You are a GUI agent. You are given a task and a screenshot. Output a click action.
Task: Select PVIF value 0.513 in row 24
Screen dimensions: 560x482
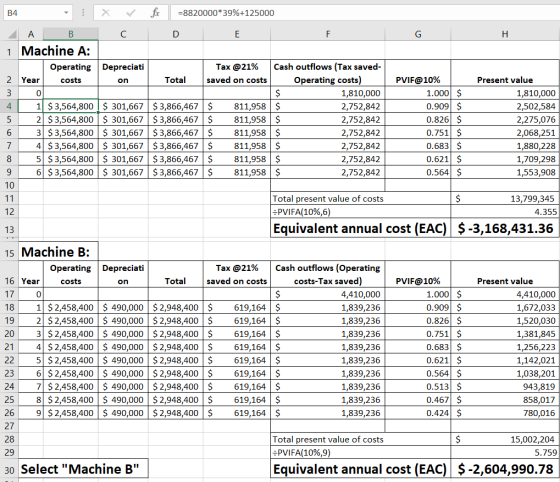point(418,387)
